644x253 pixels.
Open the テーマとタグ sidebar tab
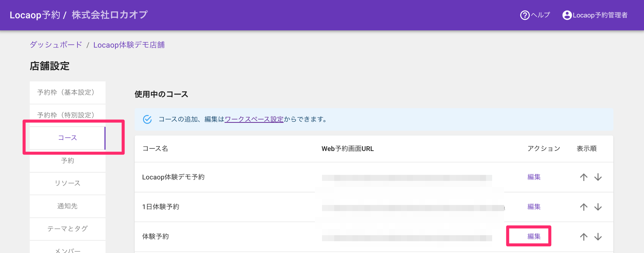coord(67,229)
